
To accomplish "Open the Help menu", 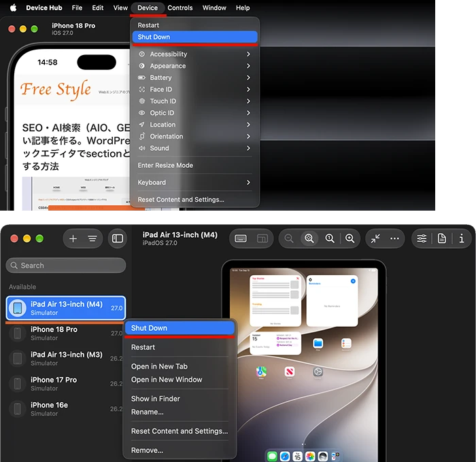I will tap(243, 8).
